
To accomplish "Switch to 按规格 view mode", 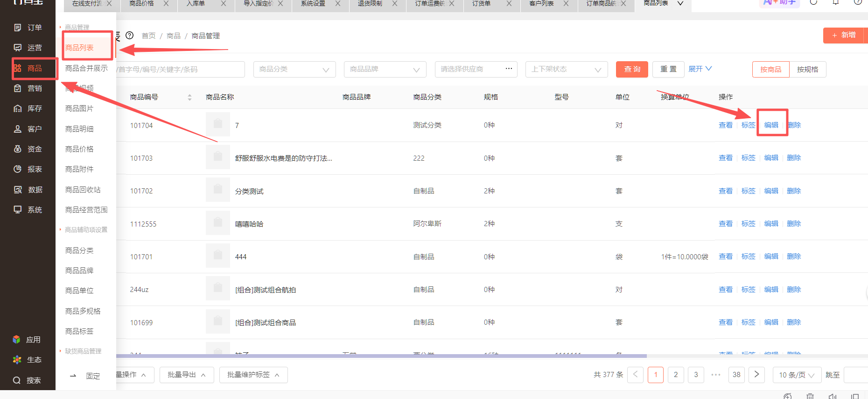I will tap(807, 69).
